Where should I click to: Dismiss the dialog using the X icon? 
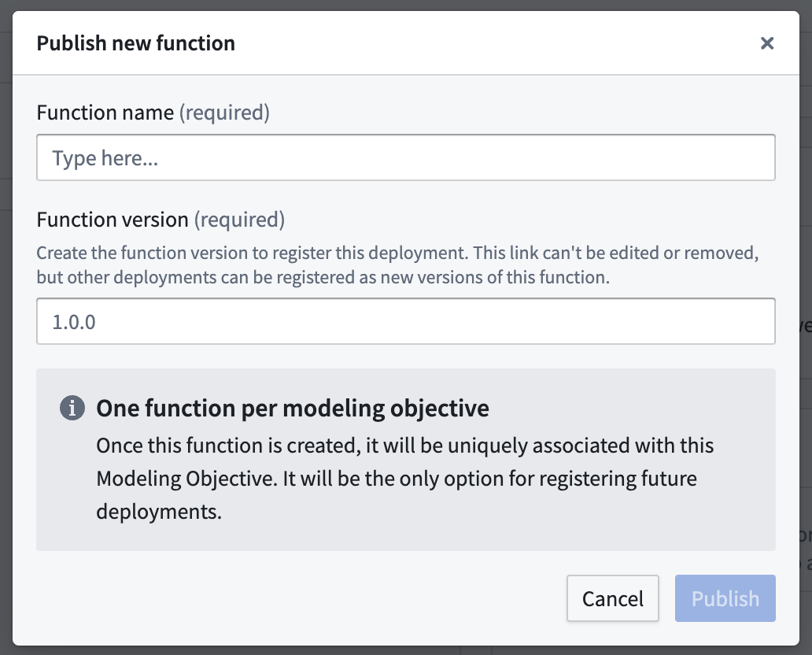point(767,43)
